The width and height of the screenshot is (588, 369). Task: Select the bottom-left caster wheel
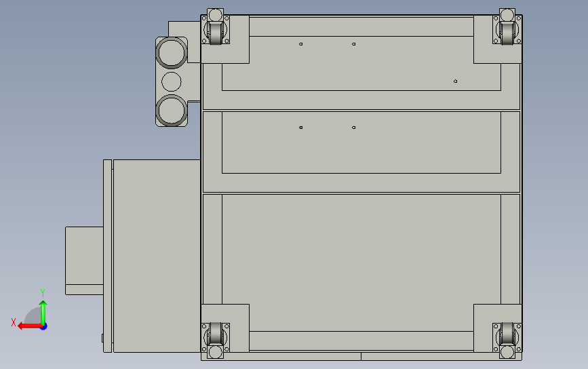pyautogui.click(x=215, y=333)
